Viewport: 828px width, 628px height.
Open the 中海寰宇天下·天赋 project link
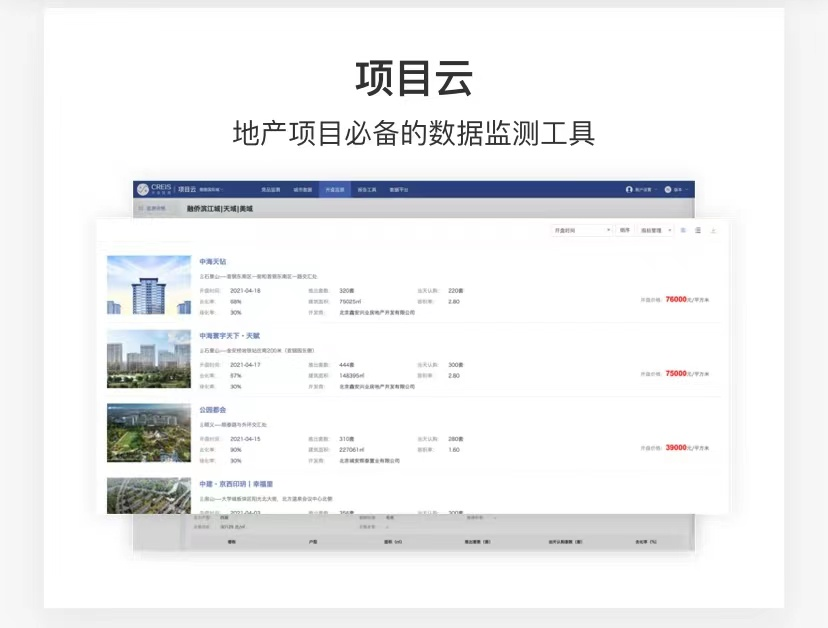click(x=229, y=336)
